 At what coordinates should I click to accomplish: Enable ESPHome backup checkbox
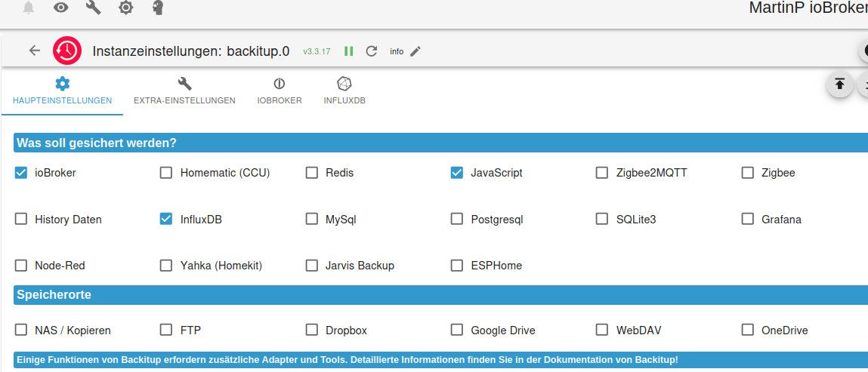(457, 266)
